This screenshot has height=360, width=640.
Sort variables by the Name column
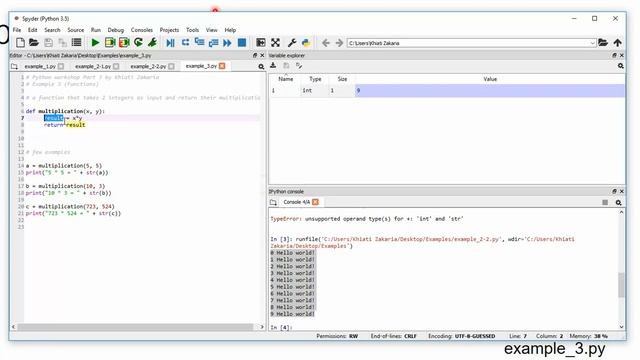pyautogui.click(x=286, y=79)
